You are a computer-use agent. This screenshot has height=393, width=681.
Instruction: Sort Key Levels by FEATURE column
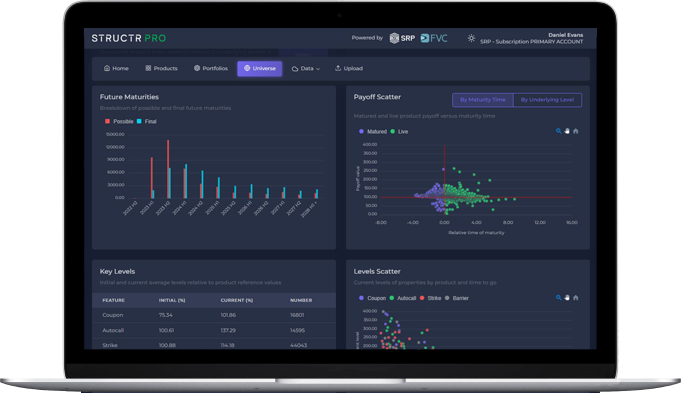(113, 301)
